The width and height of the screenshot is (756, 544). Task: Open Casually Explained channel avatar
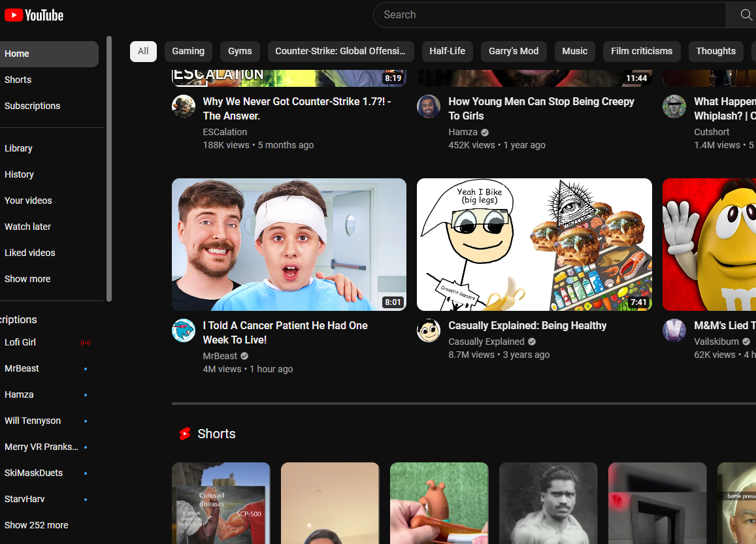pyautogui.click(x=429, y=330)
